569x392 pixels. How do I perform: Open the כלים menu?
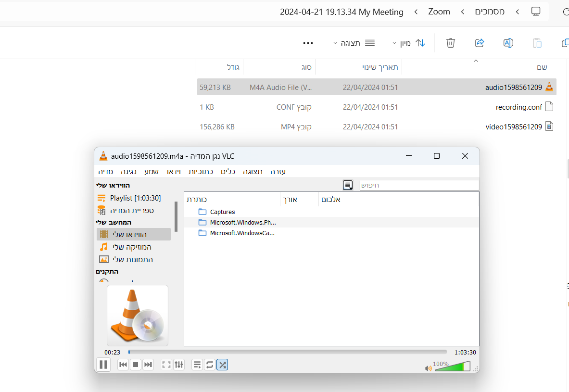pos(228,172)
